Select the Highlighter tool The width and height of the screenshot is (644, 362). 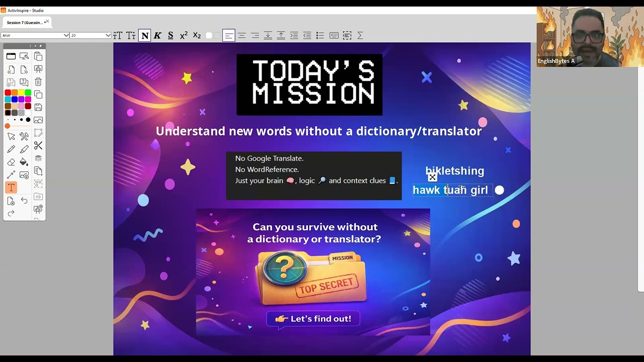(24, 149)
